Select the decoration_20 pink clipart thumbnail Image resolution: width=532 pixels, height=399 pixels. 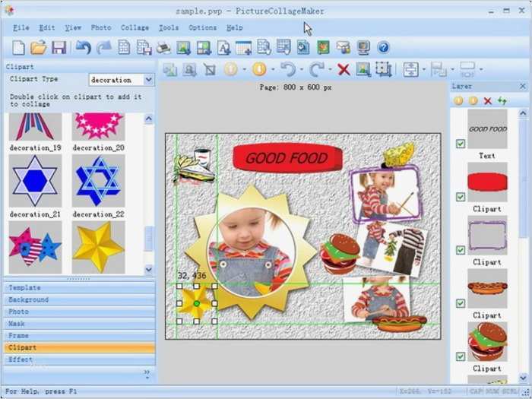tap(98, 127)
